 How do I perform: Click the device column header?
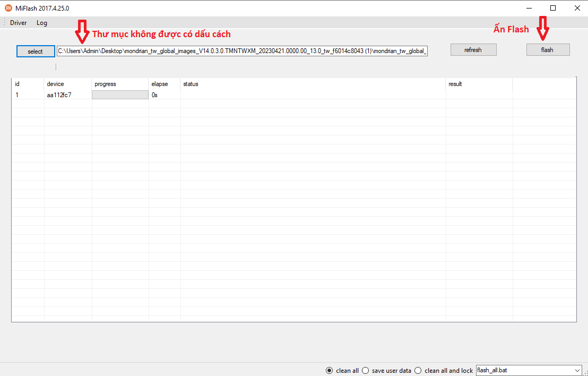(x=68, y=84)
